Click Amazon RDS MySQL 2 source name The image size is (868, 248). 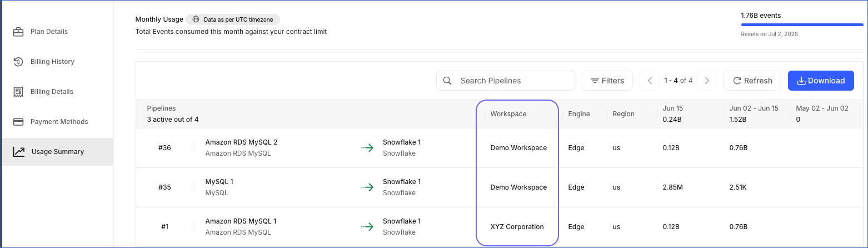click(241, 142)
